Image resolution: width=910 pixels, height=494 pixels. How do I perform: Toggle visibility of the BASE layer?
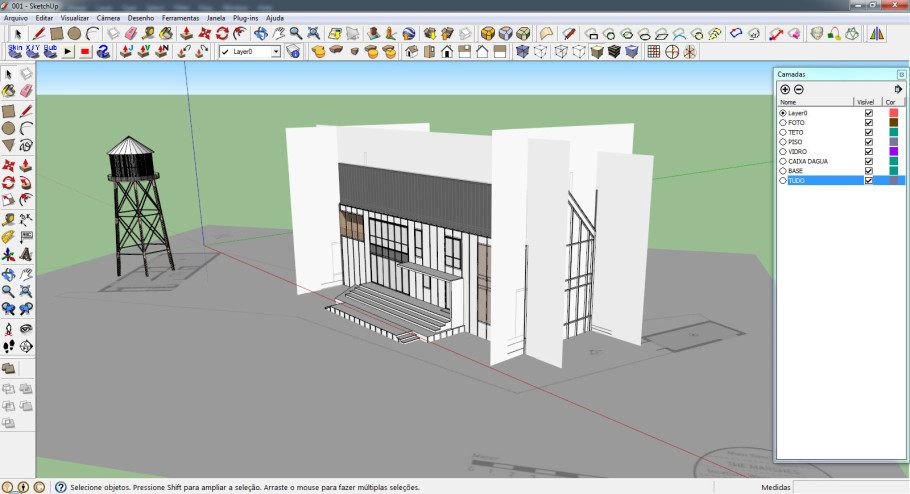(869, 171)
